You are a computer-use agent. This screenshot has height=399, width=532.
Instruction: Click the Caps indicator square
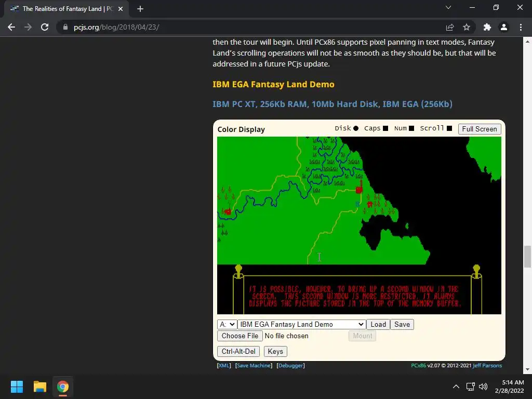click(385, 128)
